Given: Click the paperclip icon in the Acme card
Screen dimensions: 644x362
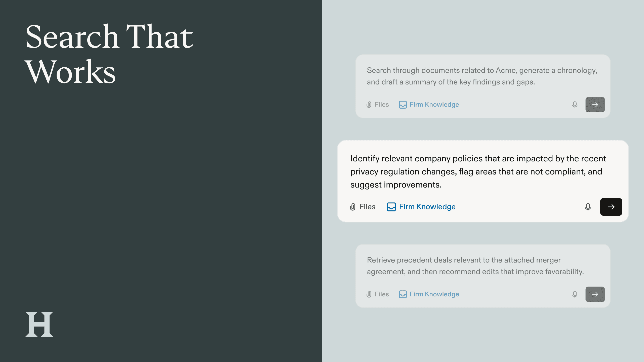Looking at the screenshot, I should [x=369, y=105].
